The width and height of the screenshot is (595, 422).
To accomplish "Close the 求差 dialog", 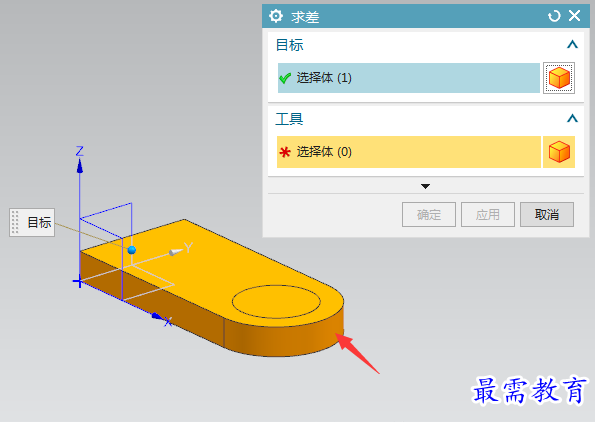I will (x=575, y=16).
